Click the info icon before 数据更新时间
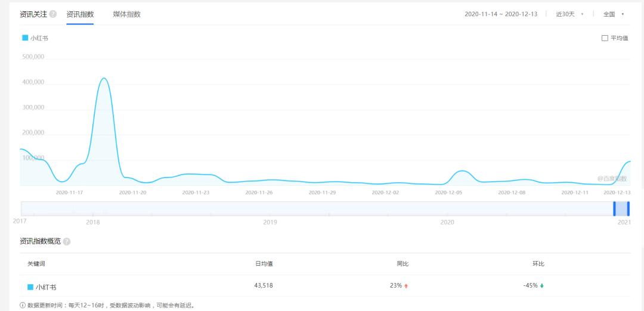 [23, 306]
